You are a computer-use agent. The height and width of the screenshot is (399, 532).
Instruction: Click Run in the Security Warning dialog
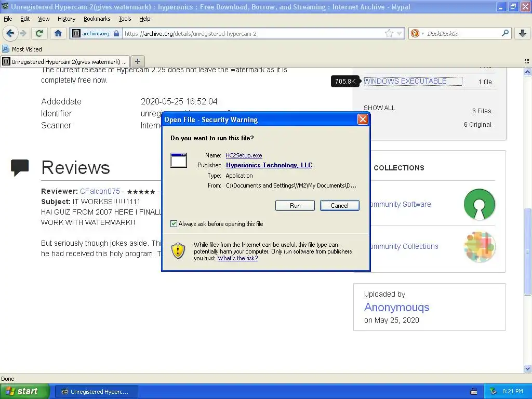pyautogui.click(x=295, y=205)
